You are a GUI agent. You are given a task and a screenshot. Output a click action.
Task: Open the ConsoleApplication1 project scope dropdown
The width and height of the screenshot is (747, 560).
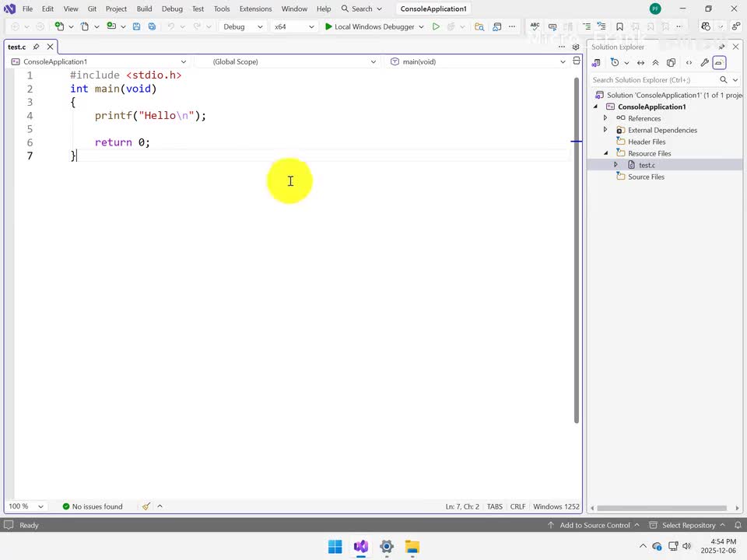pos(99,61)
